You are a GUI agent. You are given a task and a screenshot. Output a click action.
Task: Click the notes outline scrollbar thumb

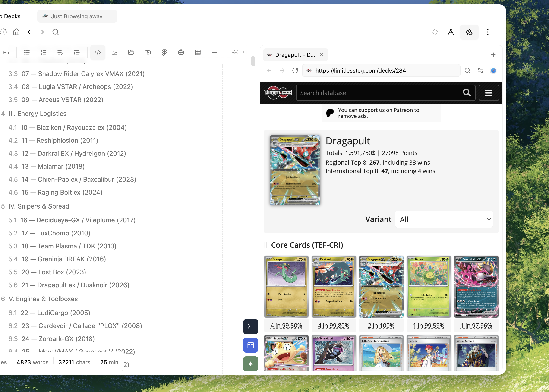pyautogui.click(x=253, y=61)
